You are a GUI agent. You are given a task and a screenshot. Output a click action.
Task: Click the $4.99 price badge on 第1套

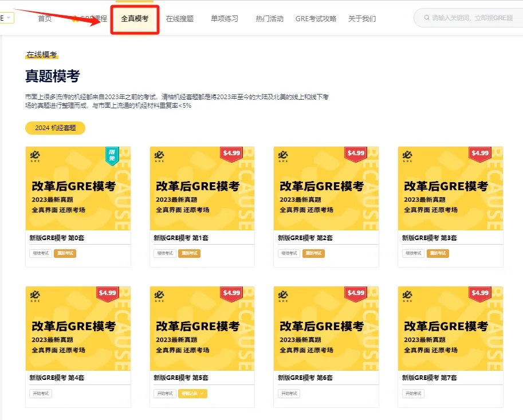(x=231, y=153)
